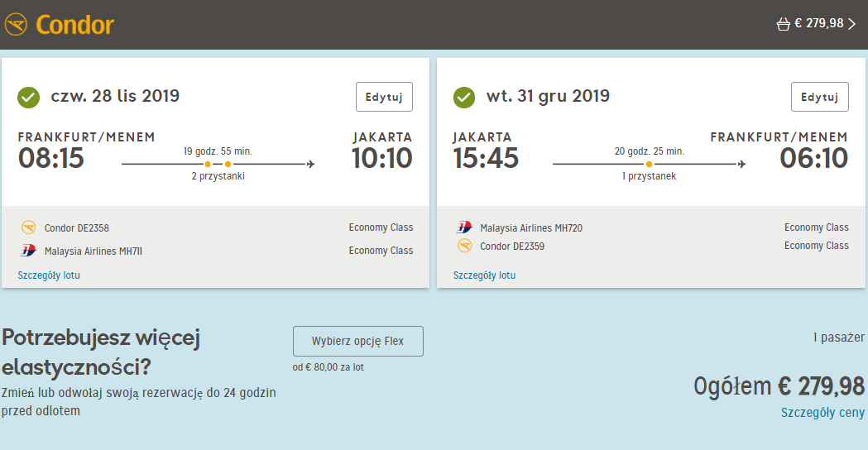The width and height of the screenshot is (868, 450).
Task: Open the shopping basket icon in header
Action: 783,24
